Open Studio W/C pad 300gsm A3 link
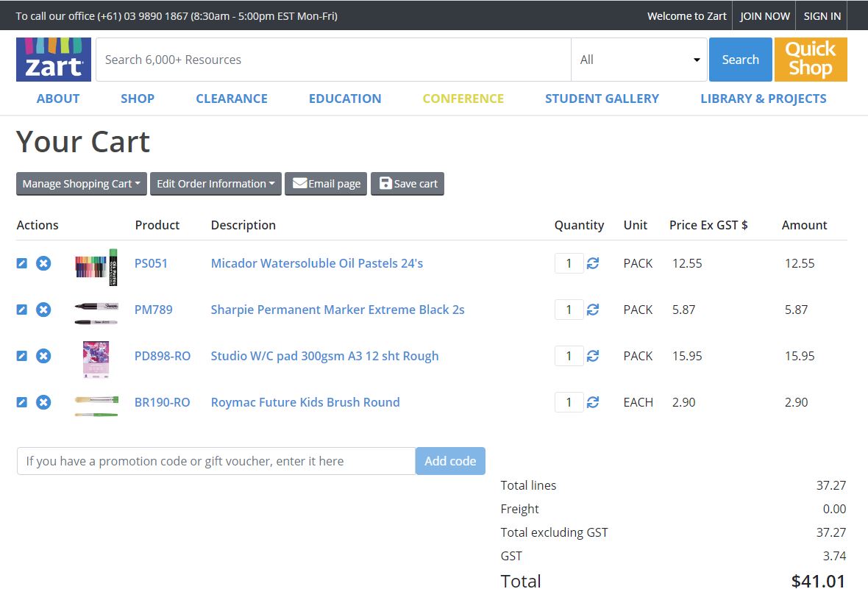Screen dimensions: 868x600 pos(324,356)
